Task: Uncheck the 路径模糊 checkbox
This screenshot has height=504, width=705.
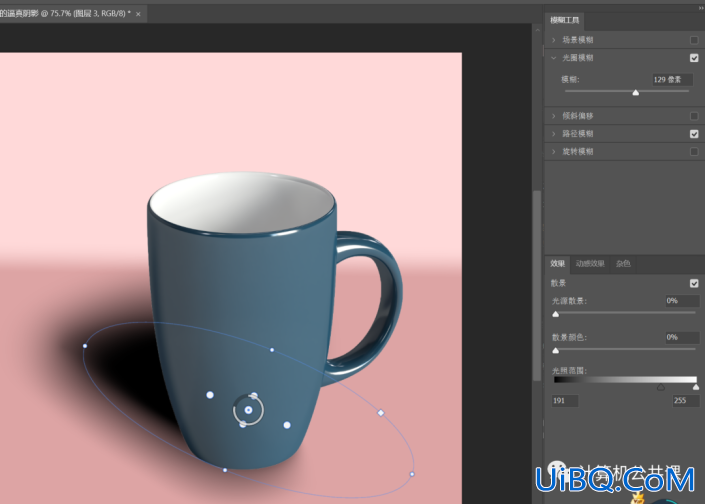Action: (694, 134)
